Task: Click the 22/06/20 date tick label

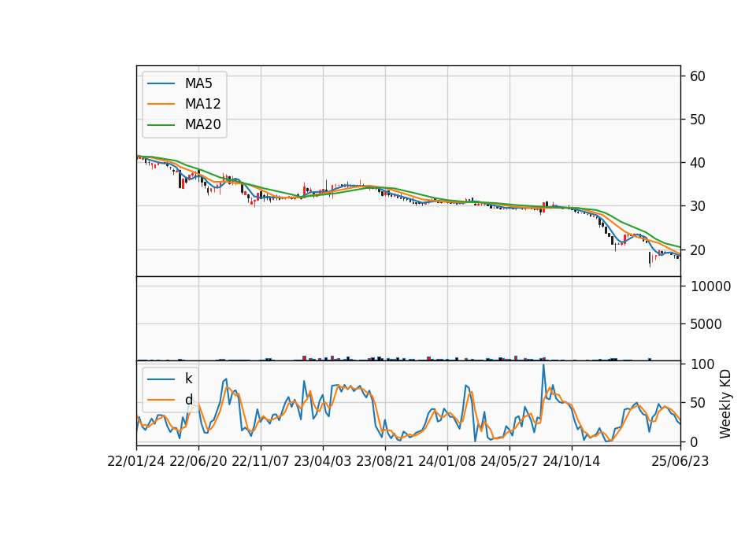Action: point(198,462)
